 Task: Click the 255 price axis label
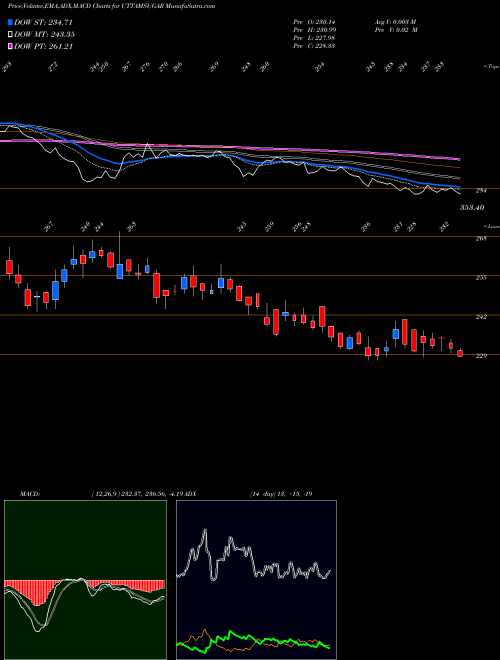[481, 278]
